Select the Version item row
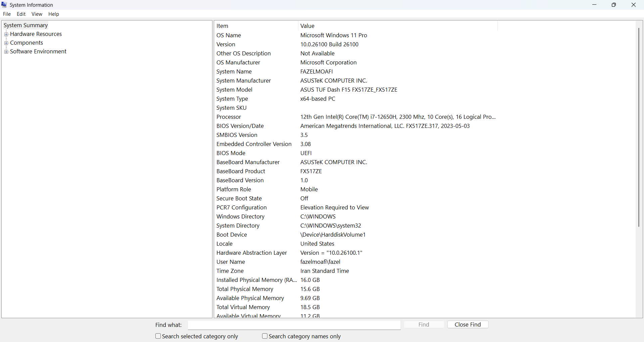 click(x=356, y=44)
